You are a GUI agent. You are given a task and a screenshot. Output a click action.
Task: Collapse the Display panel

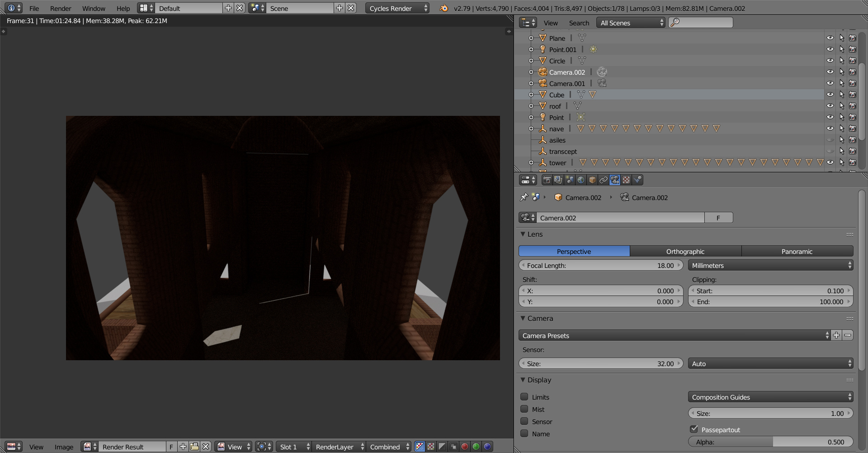pos(523,380)
